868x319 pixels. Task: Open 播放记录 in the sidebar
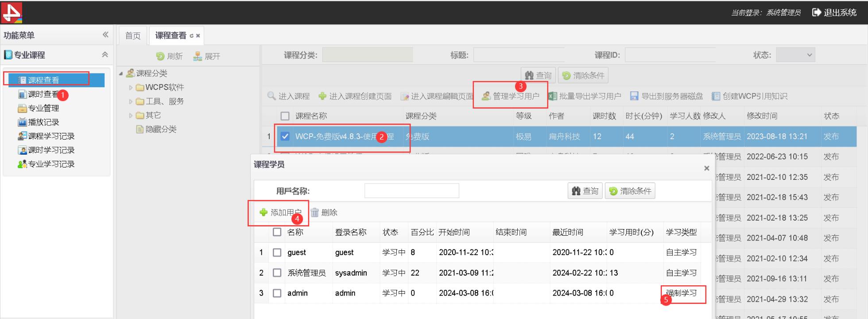(38, 122)
